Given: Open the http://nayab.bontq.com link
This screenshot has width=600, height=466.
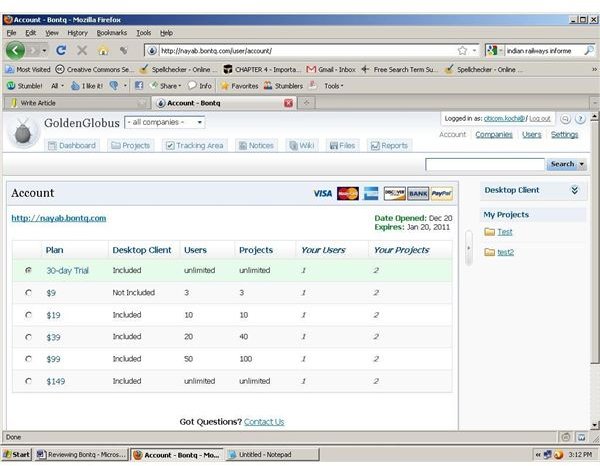Looking at the screenshot, I should point(59,218).
